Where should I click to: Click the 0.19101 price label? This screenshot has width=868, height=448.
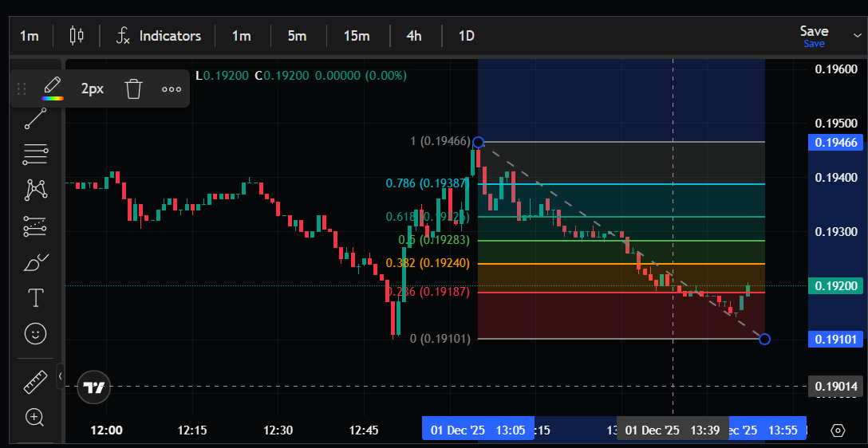[x=836, y=339]
